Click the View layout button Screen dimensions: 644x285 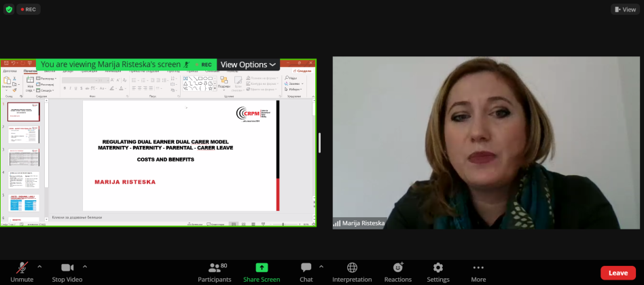(x=625, y=9)
